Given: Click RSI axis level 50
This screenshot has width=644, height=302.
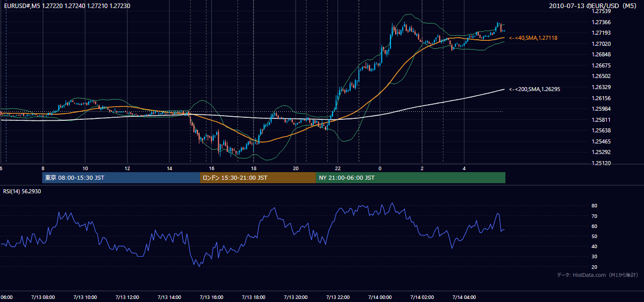Looking at the screenshot, I should 594,236.
